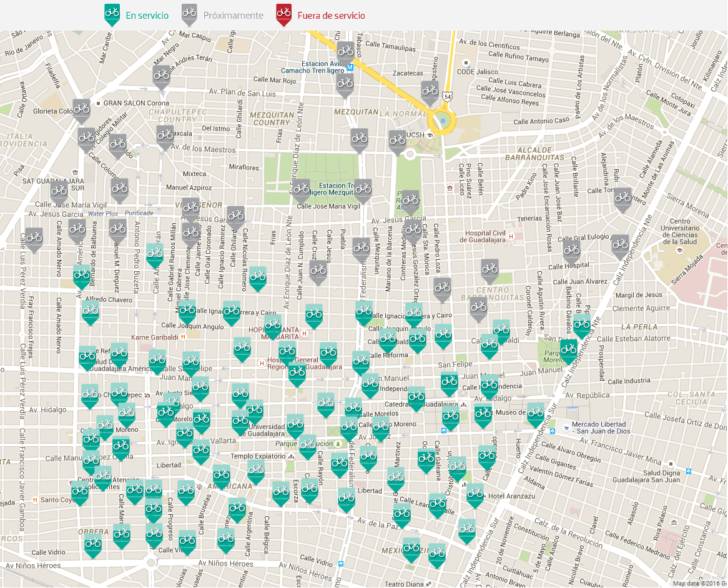Click the green En servicio legend icon
Viewport: 728px width, 588px height.
coord(112,14)
